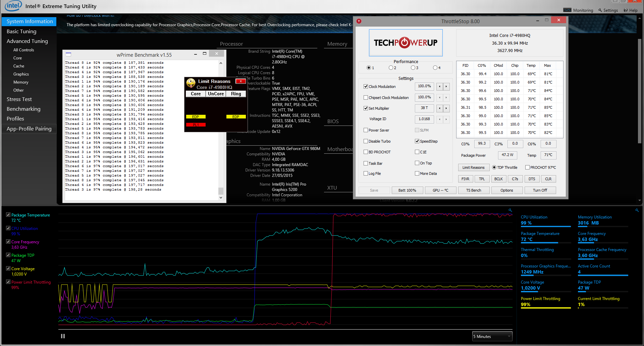This screenshot has width=644, height=346.
Task: Toggle SpeedStep checkbox
Action: (417, 141)
